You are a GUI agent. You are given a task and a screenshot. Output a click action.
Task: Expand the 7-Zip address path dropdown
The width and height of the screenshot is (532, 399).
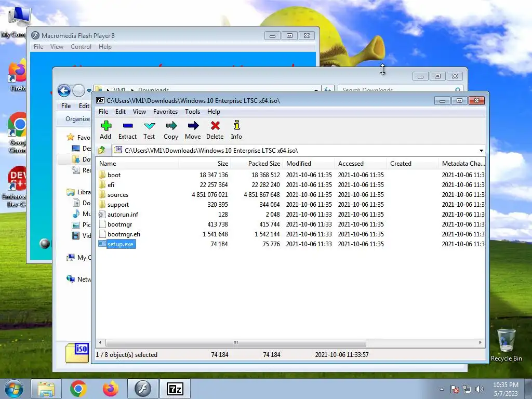click(481, 150)
